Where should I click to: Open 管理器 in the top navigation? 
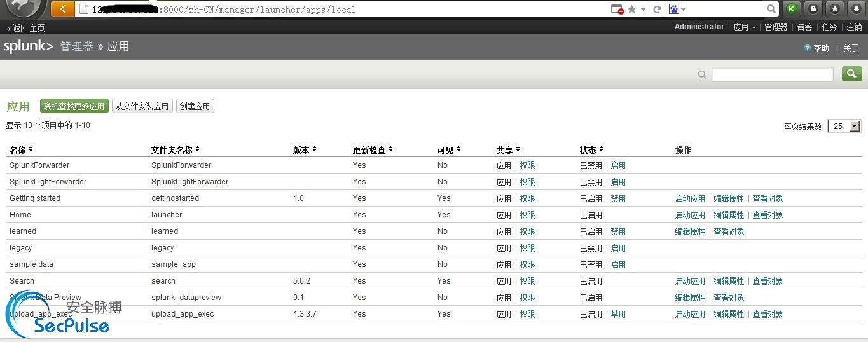tap(776, 27)
